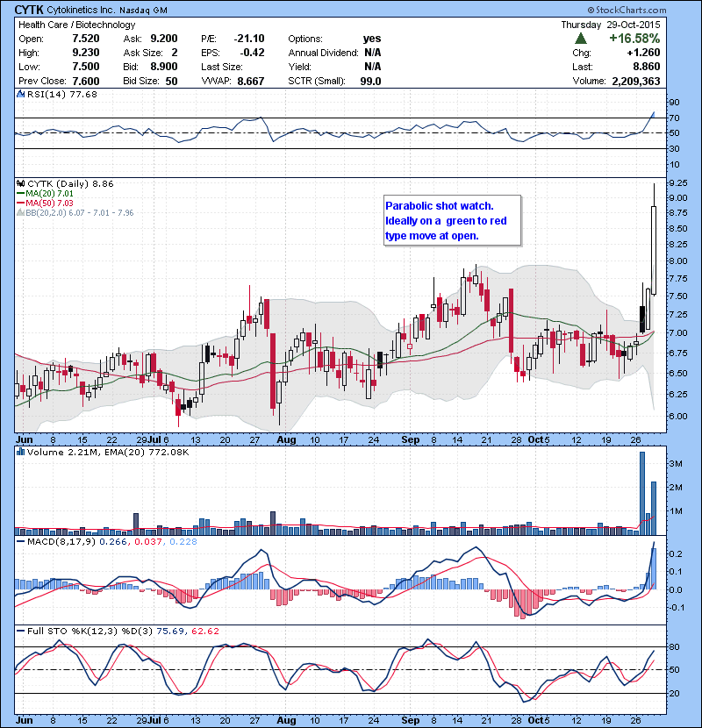Click the Low value 7.500
Viewport: 702px width, 728px height.
pyautogui.click(x=86, y=67)
